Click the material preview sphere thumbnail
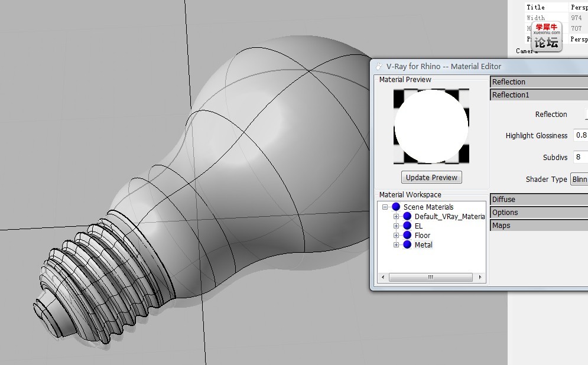This screenshot has width=588, height=365. point(431,126)
